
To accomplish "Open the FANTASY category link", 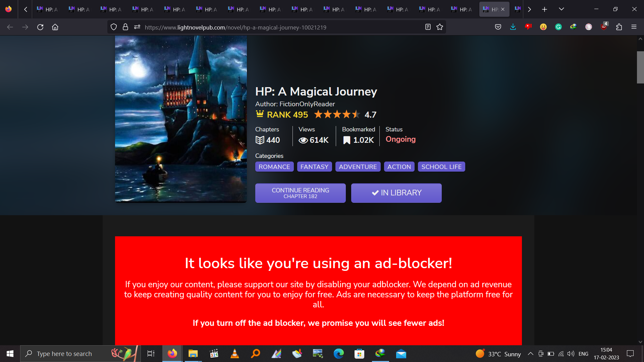I will coord(314,167).
